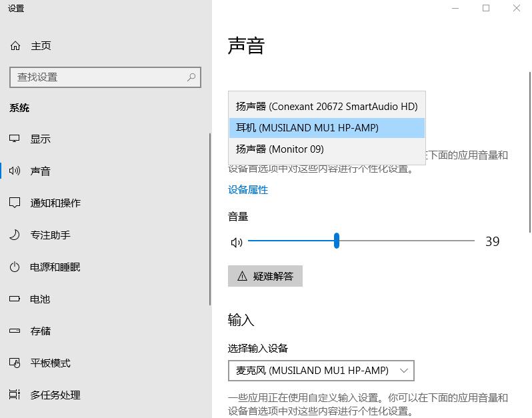Click inside the Find a setting search field
Image resolution: width=532 pixels, height=418 pixels.
pos(97,77)
